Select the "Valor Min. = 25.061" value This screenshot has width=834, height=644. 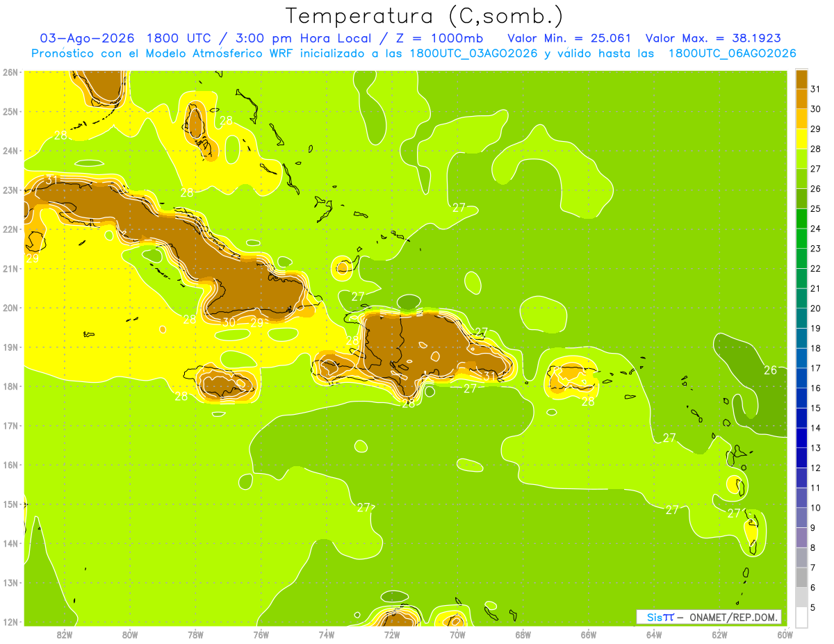569,38
